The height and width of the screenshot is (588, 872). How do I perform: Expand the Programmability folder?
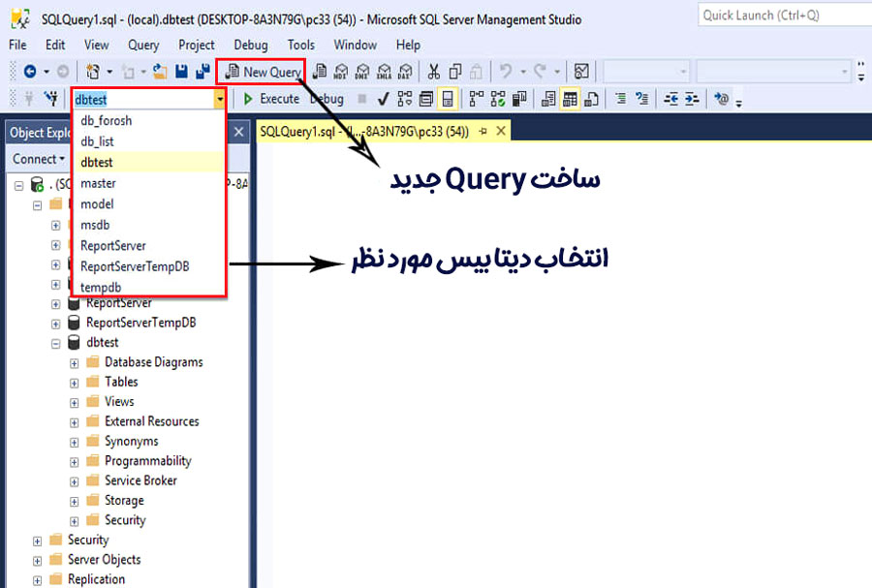point(74,462)
